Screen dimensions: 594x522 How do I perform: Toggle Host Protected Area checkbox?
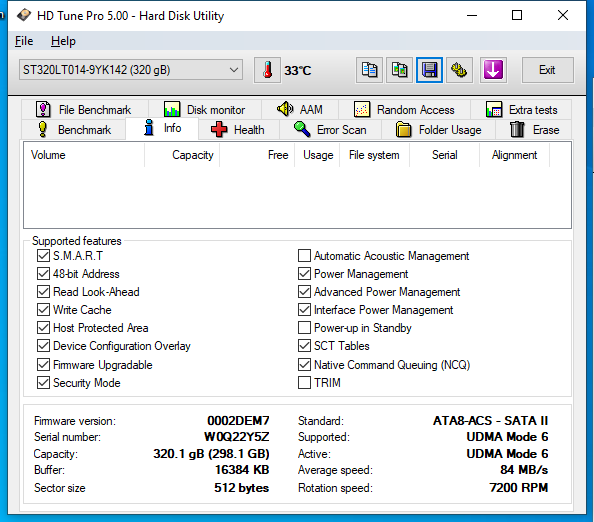coord(43,328)
